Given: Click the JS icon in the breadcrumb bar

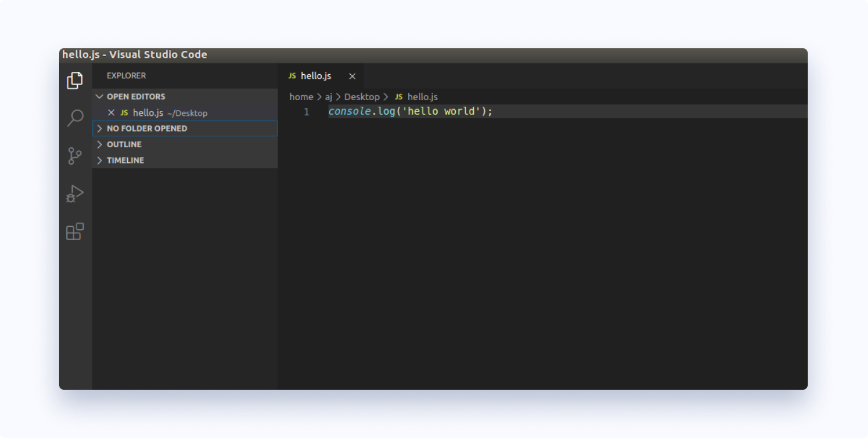Looking at the screenshot, I should coord(398,97).
